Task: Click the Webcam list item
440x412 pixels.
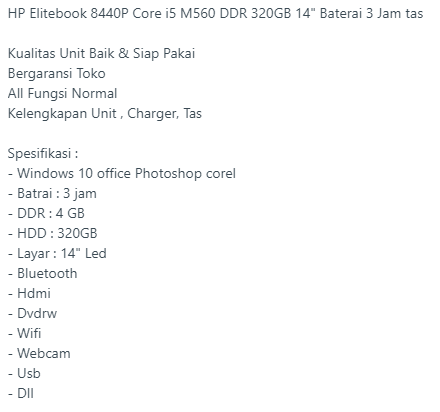Action: click(x=39, y=353)
